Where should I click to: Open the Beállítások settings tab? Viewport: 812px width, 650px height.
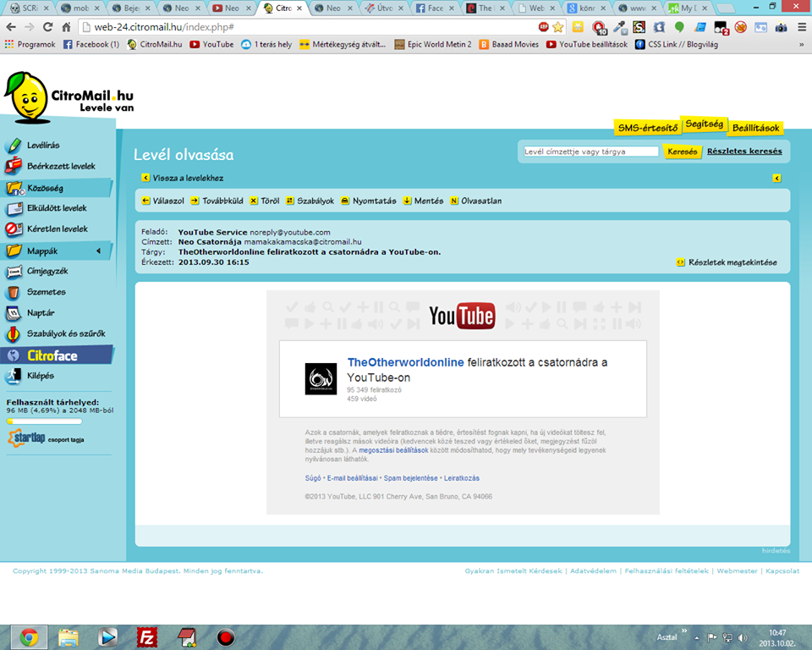pos(755,128)
